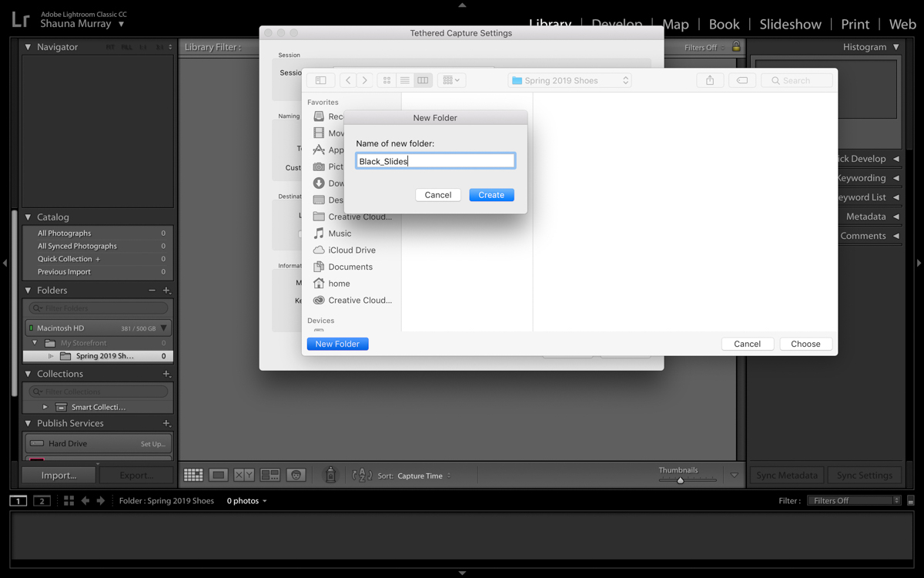Image resolution: width=924 pixels, height=578 pixels.
Task: Choose Survey view icon in the toolbar
Action: pyautogui.click(x=270, y=476)
